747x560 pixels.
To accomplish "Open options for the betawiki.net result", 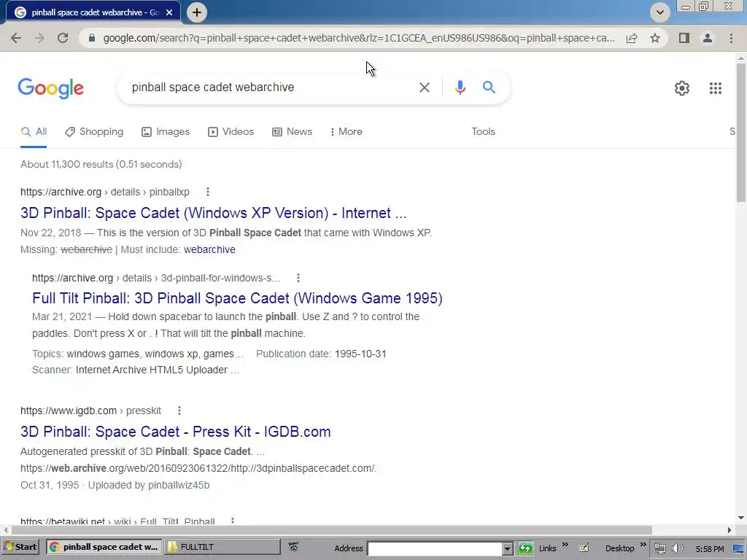I will tap(233, 521).
